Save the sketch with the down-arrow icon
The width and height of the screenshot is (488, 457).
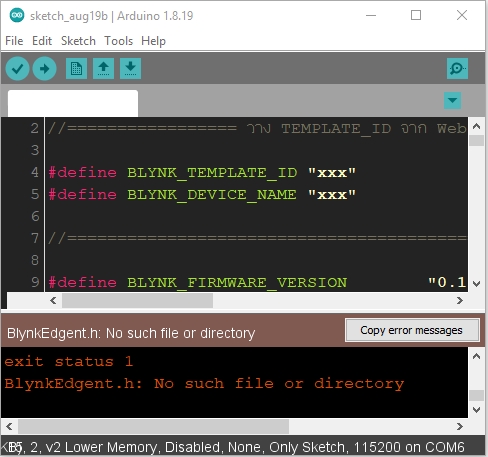pos(130,69)
